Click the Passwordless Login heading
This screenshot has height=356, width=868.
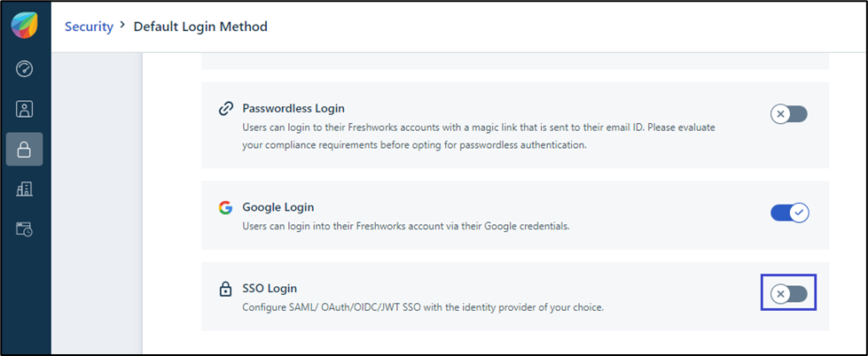click(x=293, y=108)
